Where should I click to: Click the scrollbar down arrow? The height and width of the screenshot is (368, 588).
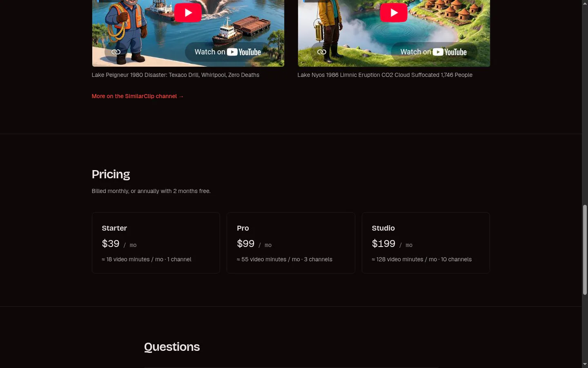[585, 364]
